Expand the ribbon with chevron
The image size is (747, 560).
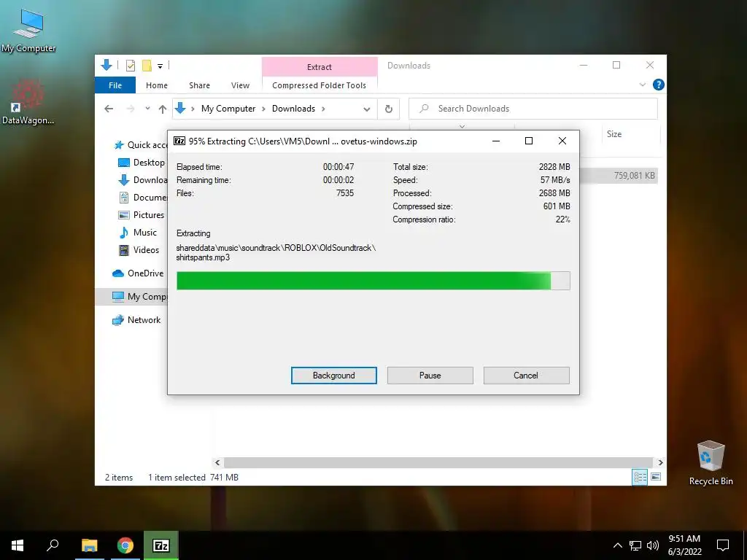coord(642,85)
